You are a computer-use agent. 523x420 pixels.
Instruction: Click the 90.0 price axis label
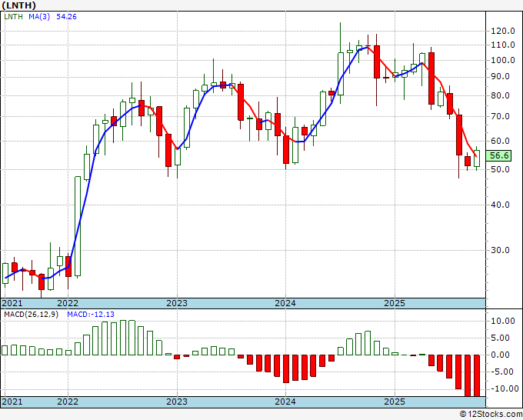[501, 76]
